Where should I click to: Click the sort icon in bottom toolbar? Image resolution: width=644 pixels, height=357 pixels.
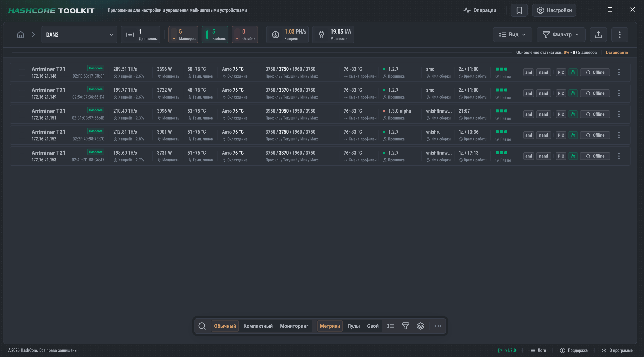click(391, 326)
